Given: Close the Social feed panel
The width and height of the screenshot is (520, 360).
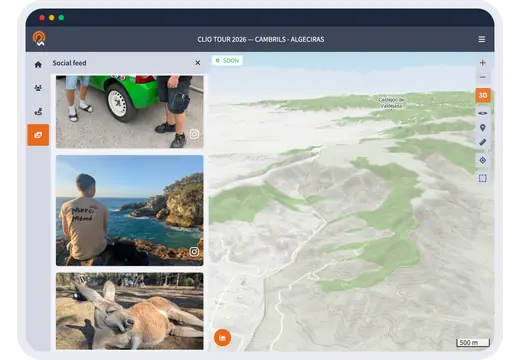Looking at the screenshot, I should pyautogui.click(x=198, y=63).
